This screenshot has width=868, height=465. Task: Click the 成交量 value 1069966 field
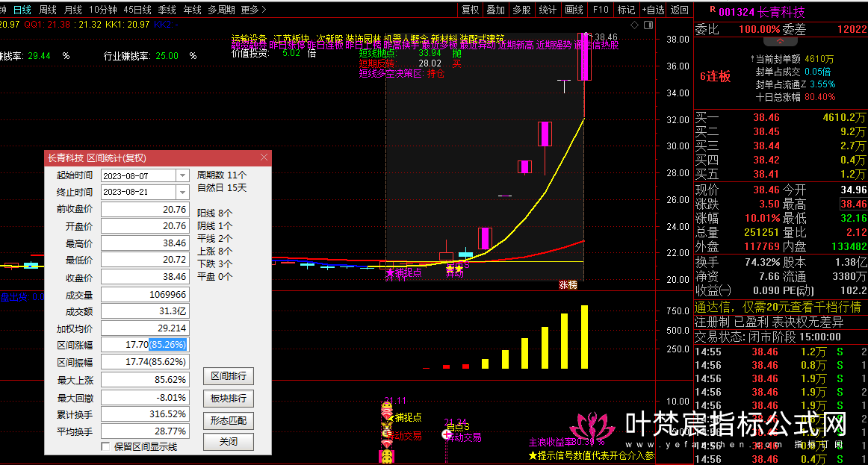click(x=145, y=295)
